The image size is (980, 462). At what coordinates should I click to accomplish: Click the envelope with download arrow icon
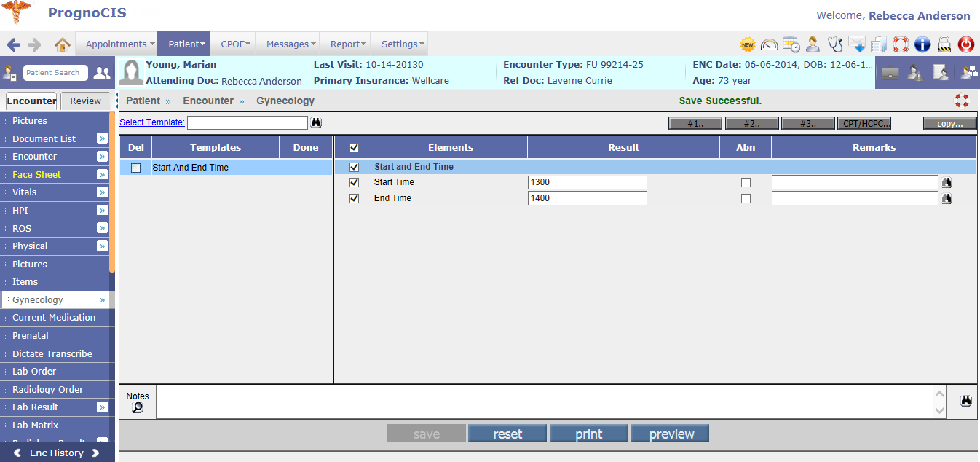[x=857, y=44]
